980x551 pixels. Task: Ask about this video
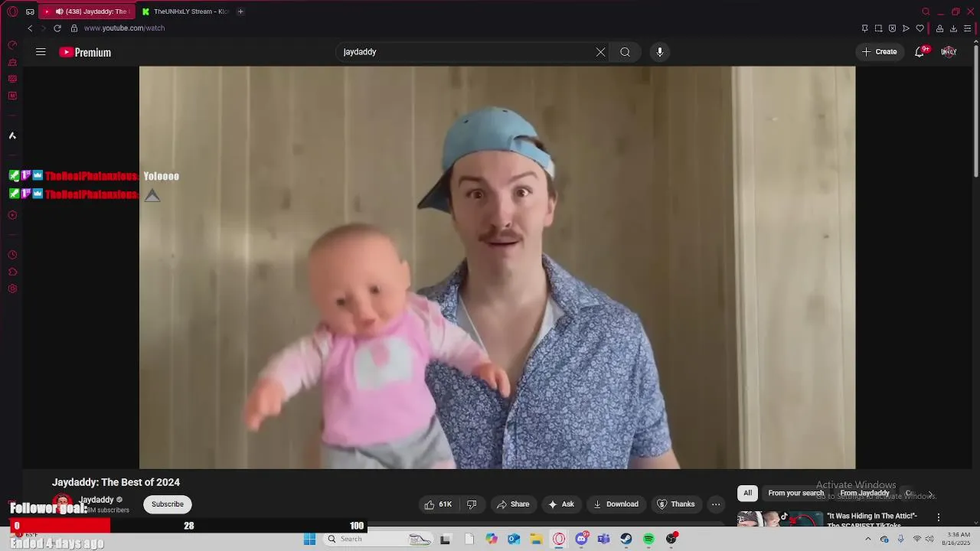coord(560,504)
